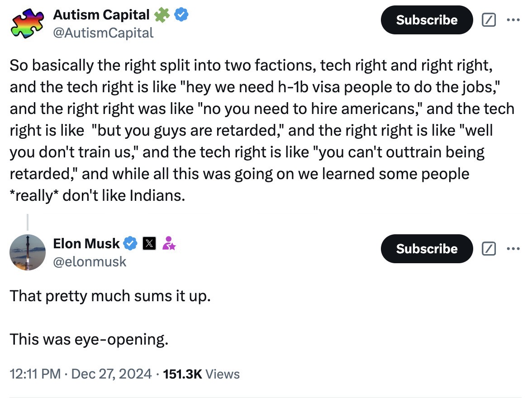Click the "This was eye-opening." reply text
This screenshot has width=532, height=398.
pos(89,339)
